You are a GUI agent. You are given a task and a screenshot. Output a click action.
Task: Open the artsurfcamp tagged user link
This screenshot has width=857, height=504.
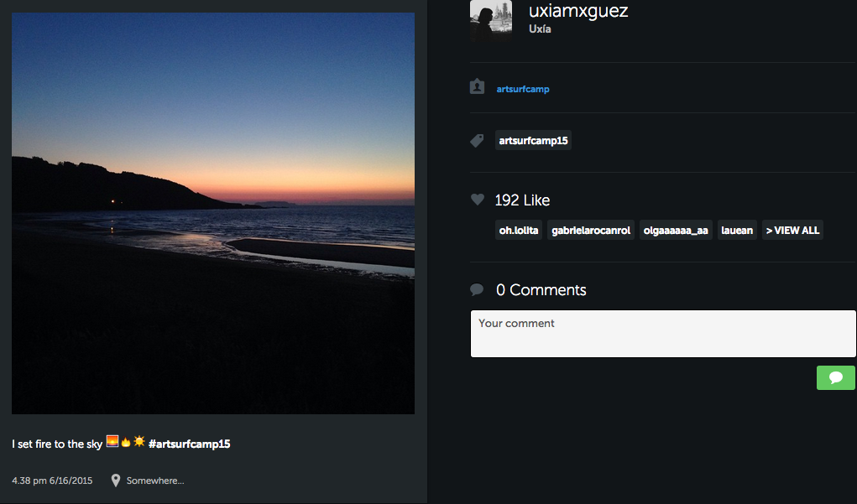point(523,89)
